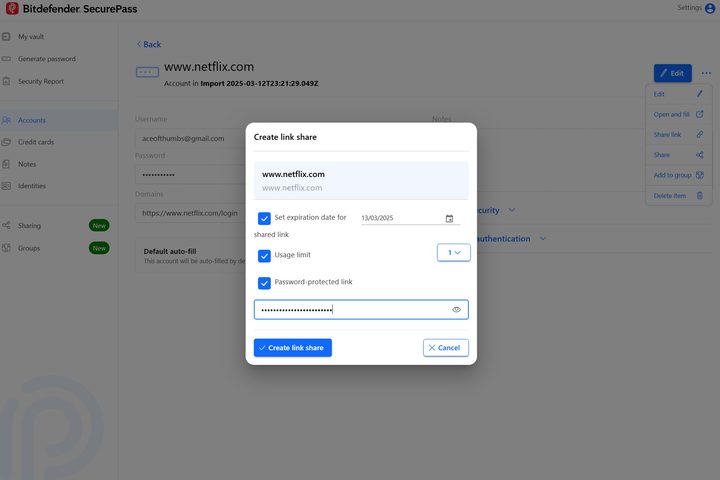720x480 pixels.
Task: Click the Accounts label in sidebar
Action: (x=32, y=120)
